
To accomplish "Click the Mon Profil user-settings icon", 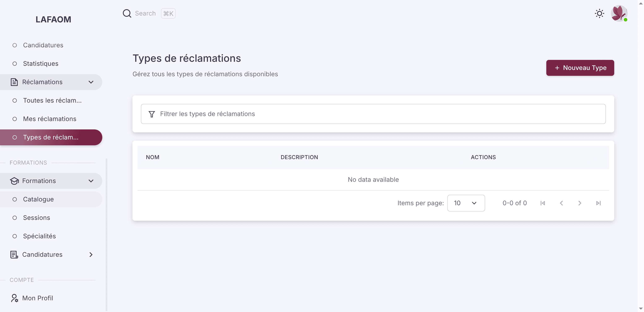I will point(14,298).
